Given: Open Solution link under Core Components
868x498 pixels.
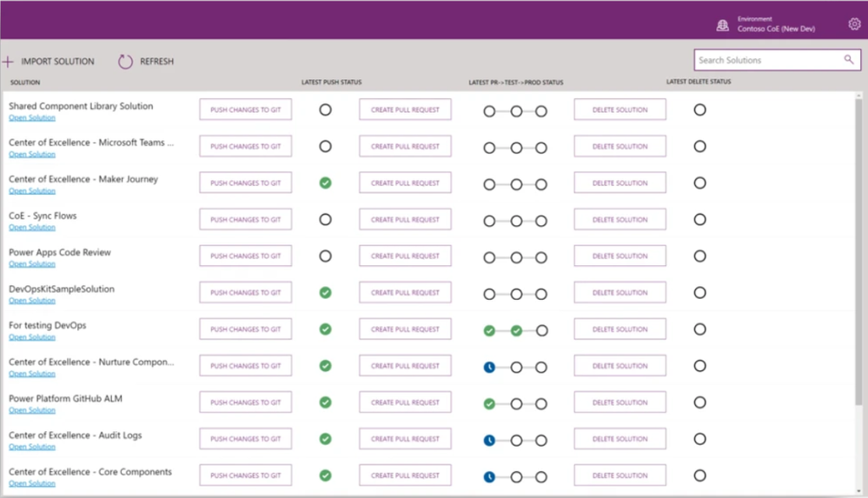Looking at the screenshot, I should [x=32, y=483].
